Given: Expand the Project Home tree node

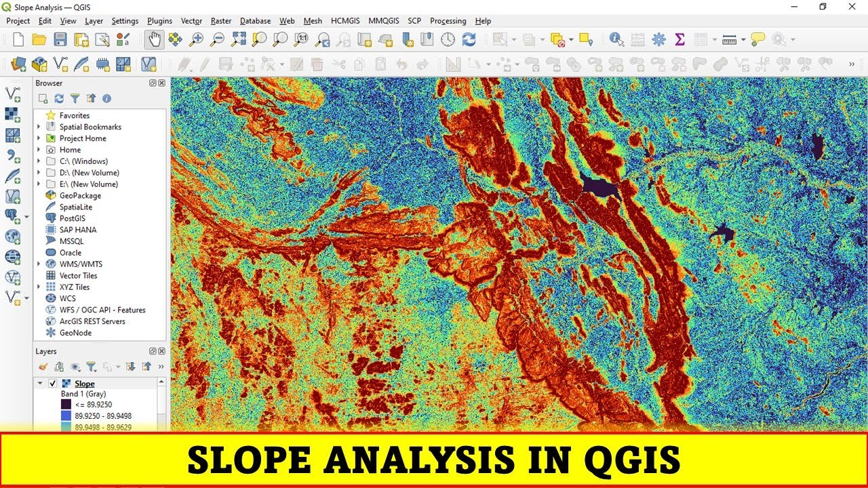Looking at the screenshot, I should (x=39, y=138).
